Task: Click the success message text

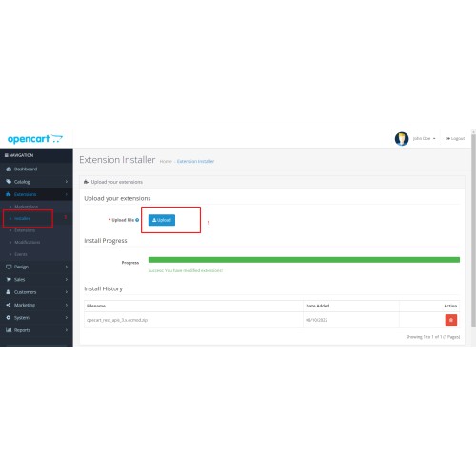Action: pyautogui.click(x=186, y=270)
